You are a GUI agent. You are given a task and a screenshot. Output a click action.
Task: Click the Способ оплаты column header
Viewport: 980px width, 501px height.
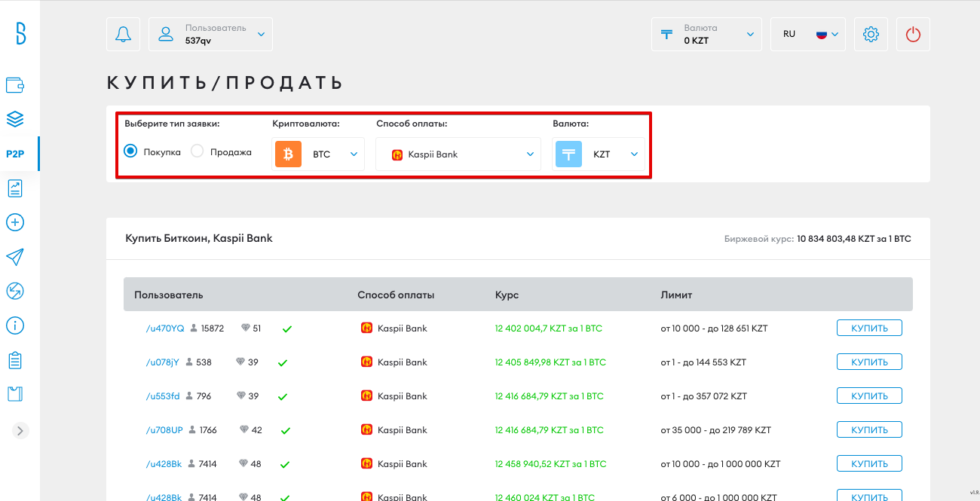point(396,295)
